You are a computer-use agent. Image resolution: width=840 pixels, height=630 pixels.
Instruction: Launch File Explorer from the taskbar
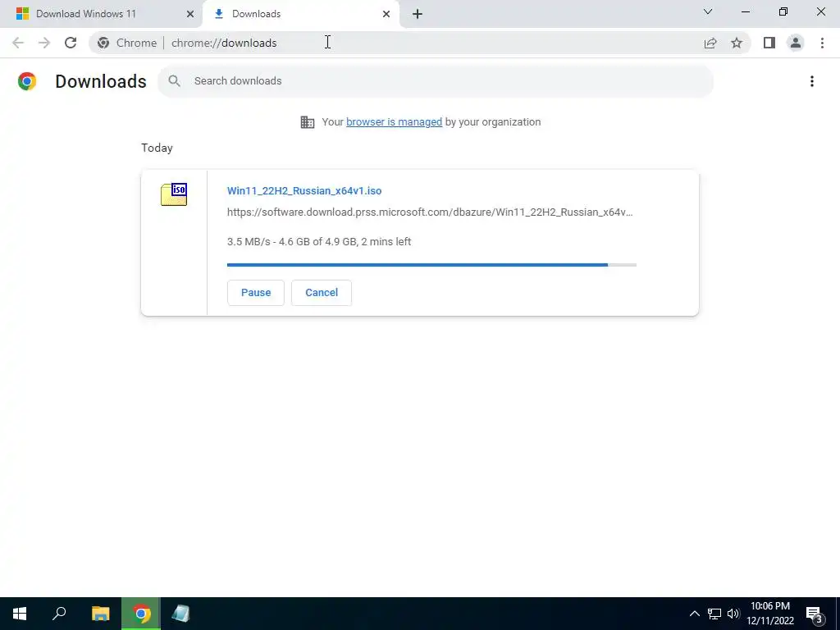coord(100,614)
